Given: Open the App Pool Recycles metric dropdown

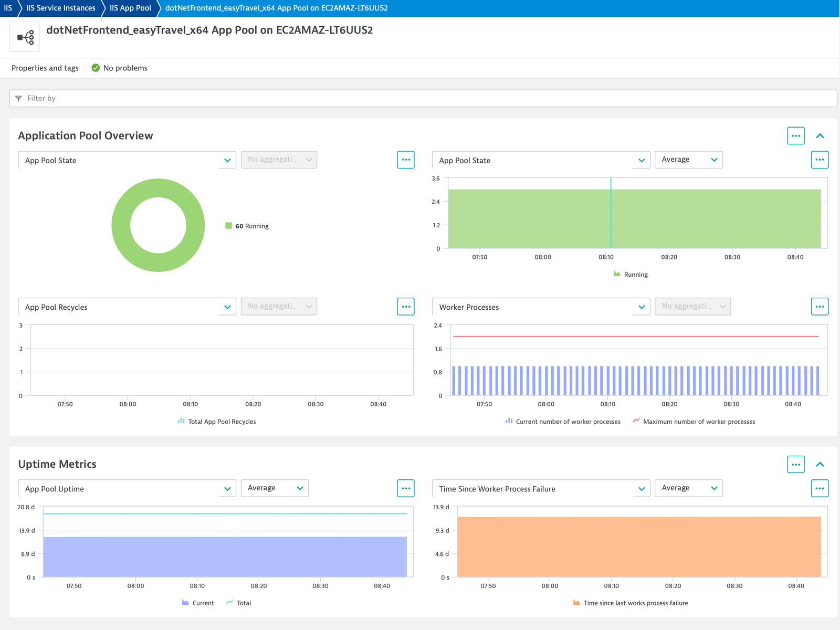Looking at the screenshot, I should pyautogui.click(x=127, y=307).
